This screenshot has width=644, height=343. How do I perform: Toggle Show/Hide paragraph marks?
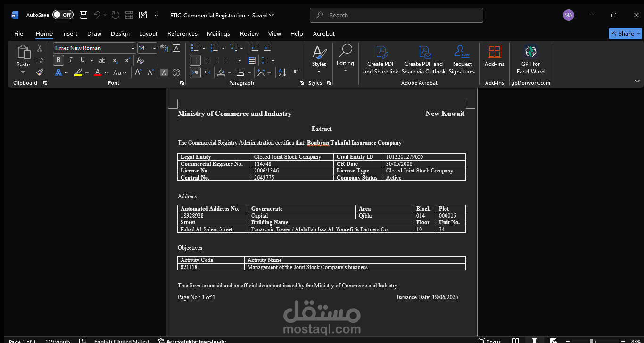point(296,73)
